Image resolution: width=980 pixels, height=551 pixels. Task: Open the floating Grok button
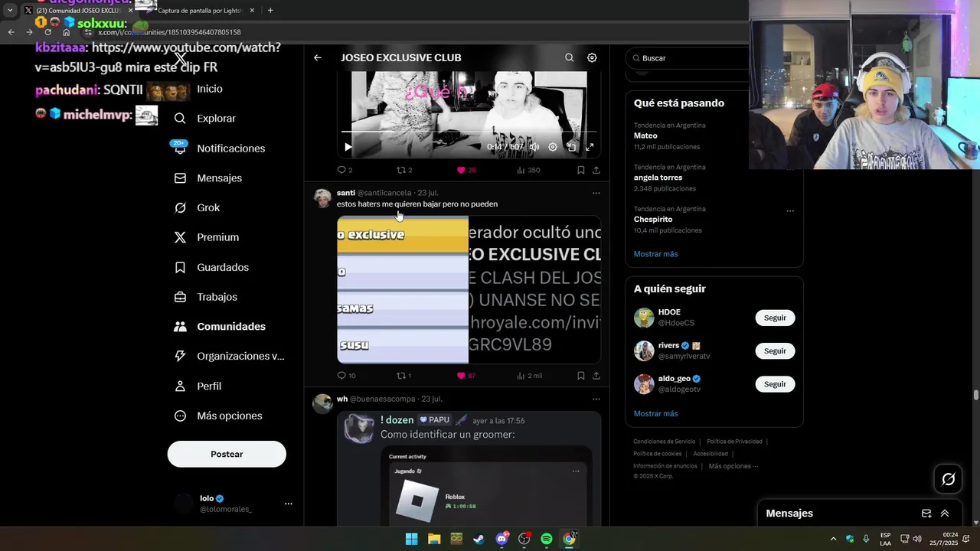click(x=949, y=479)
